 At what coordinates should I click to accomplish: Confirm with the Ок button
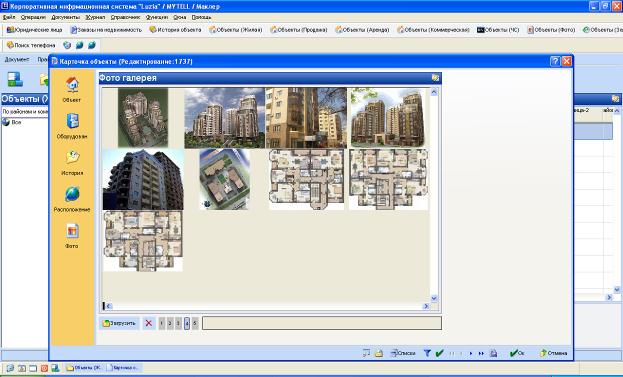click(517, 353)
